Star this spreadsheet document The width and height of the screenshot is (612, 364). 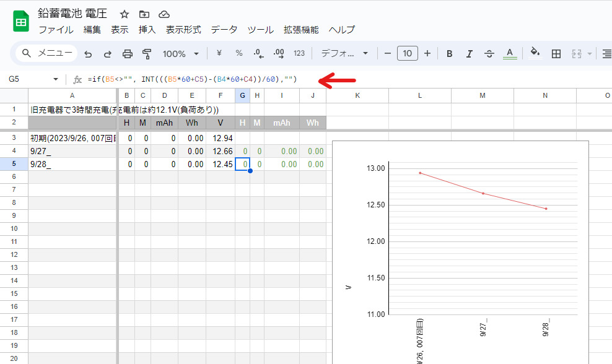[x=124, y=14]
